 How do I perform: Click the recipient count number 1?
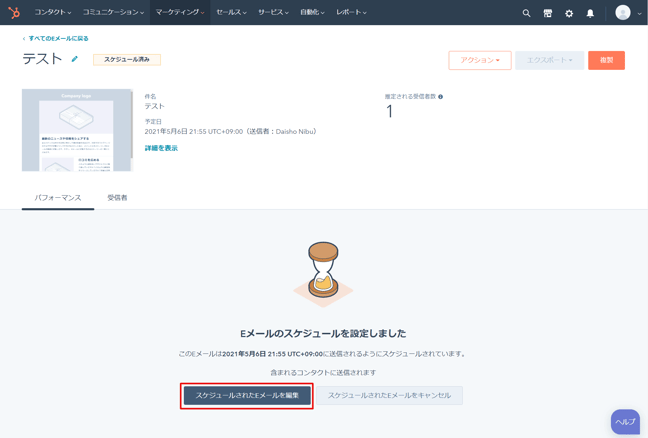[389, 111]
